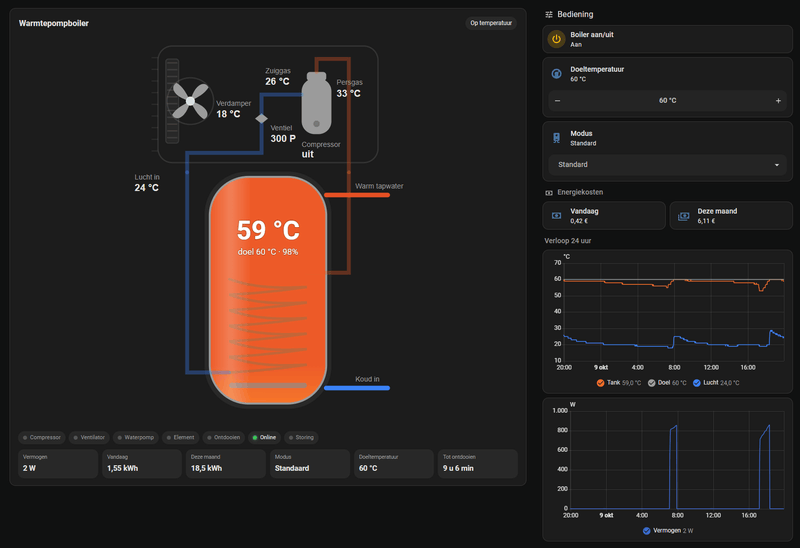Click the Verloop 24 uur heading

[567, 241]
